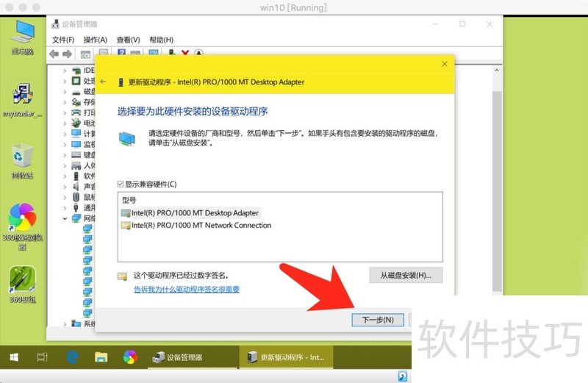Toggle the show/hide console tree toolbar icon
The image size is (588, 383).
point(85,54)
